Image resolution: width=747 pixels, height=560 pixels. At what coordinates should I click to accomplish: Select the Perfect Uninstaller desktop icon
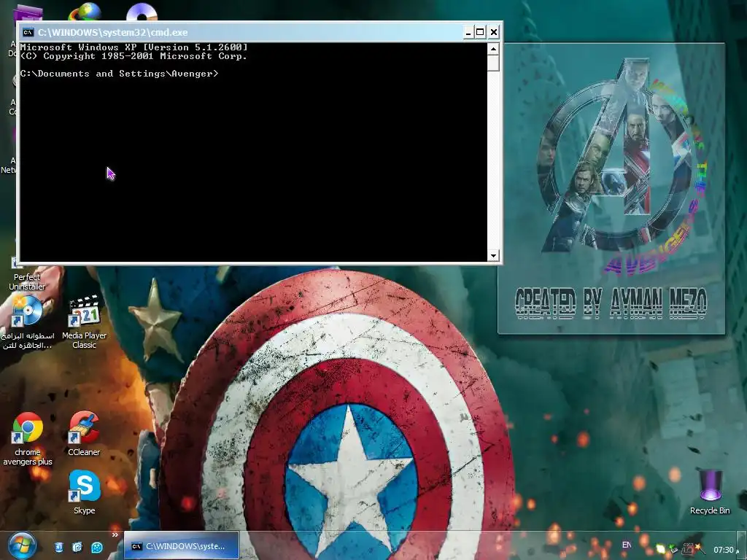click(27, 276)
